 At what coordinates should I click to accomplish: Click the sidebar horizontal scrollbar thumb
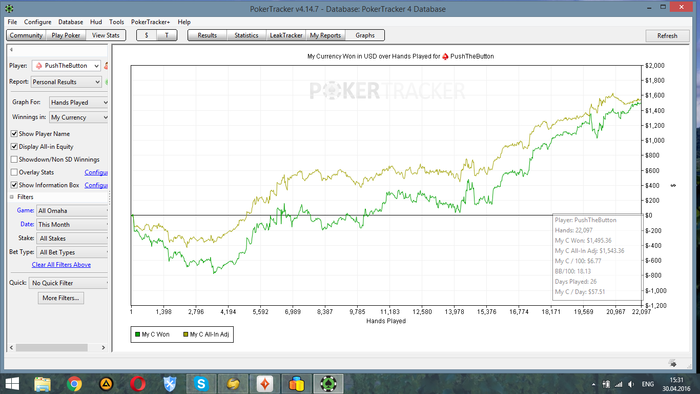tap(52, 347)
